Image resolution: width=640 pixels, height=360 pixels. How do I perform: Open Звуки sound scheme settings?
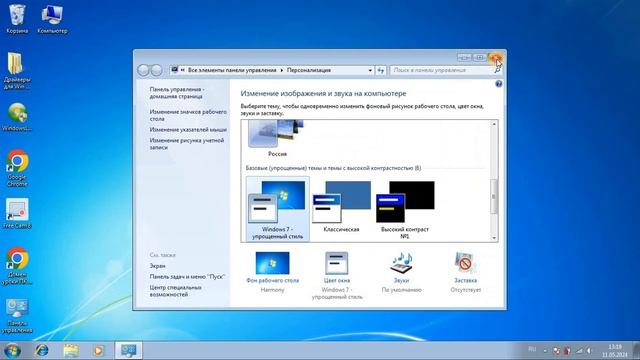pyautogui.click(x=401, y=272)
